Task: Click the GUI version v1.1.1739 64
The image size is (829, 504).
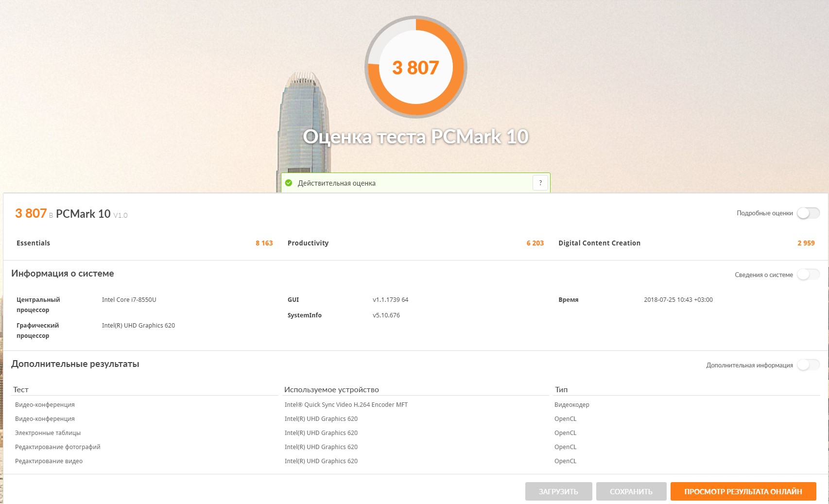Action: click(390, 300)
